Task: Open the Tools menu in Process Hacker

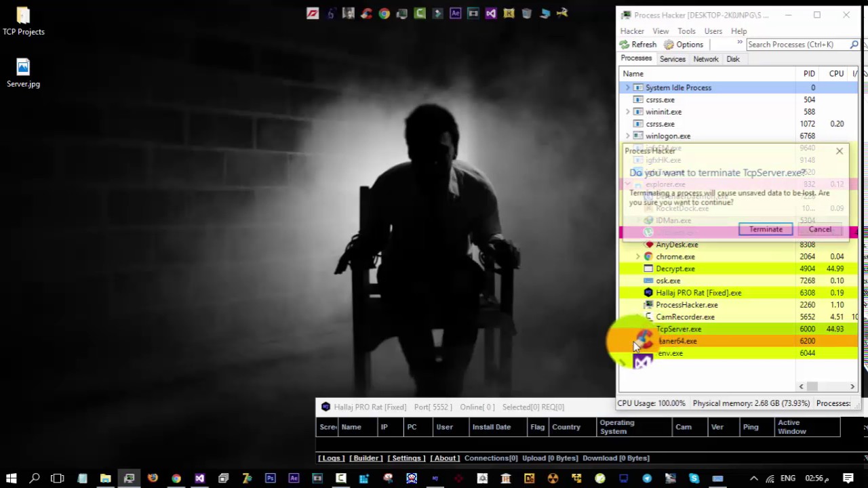Action: 686,31
